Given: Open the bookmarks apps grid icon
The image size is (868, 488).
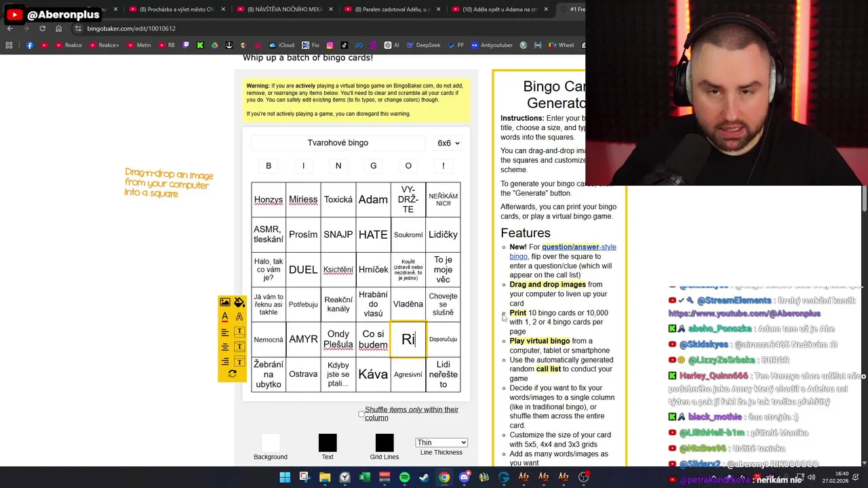Looking at the screenshot, I should coord(9,45).
